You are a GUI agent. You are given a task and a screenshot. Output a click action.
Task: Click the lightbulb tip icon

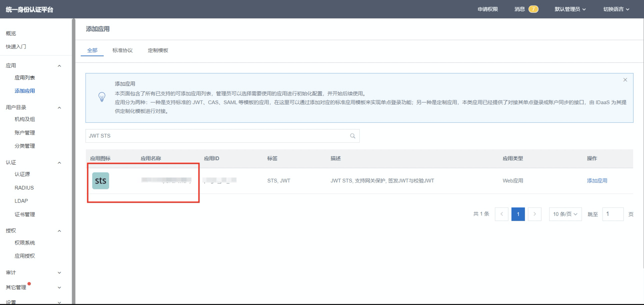(102, 97)
